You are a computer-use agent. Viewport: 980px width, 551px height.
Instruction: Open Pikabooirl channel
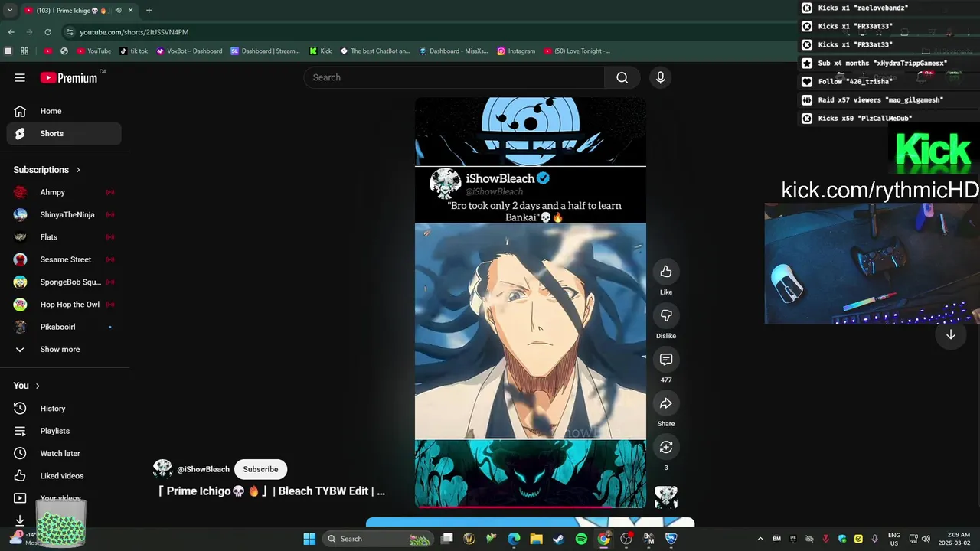(x=64, y=327)
